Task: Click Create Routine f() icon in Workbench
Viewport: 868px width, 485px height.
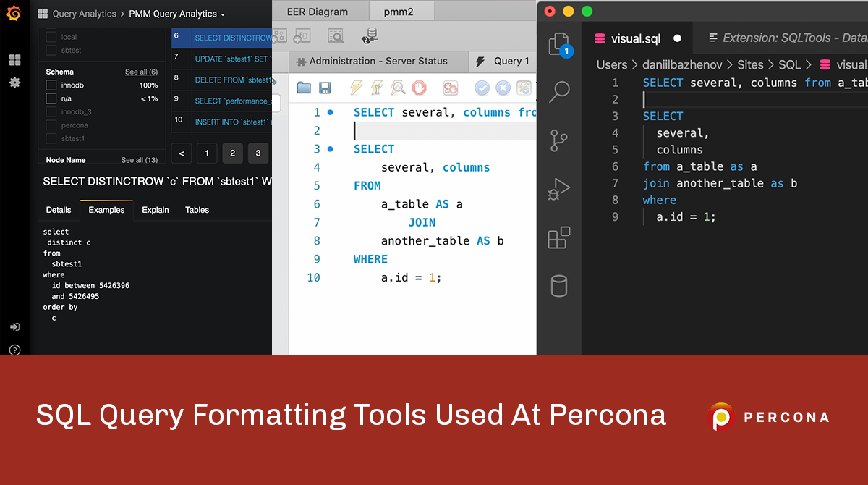Action: click(x=302, y=35)
